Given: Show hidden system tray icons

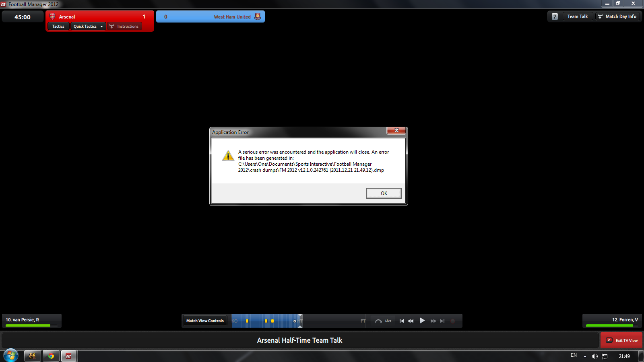Looking at the screenshot, I should [x=585, y=356].
